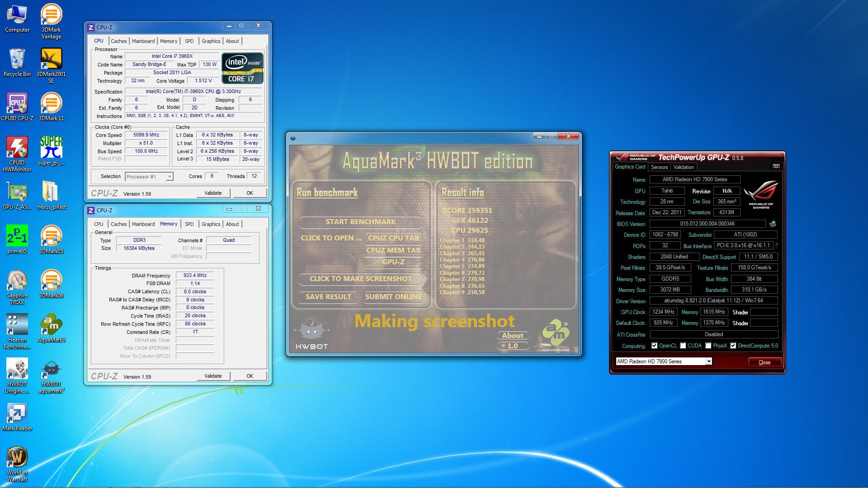Image resolution: width=868 pixels, height=488 pixels.
Task: Toggle the CUDA checkbox in GPU-Z
Action: click(683, 346)
